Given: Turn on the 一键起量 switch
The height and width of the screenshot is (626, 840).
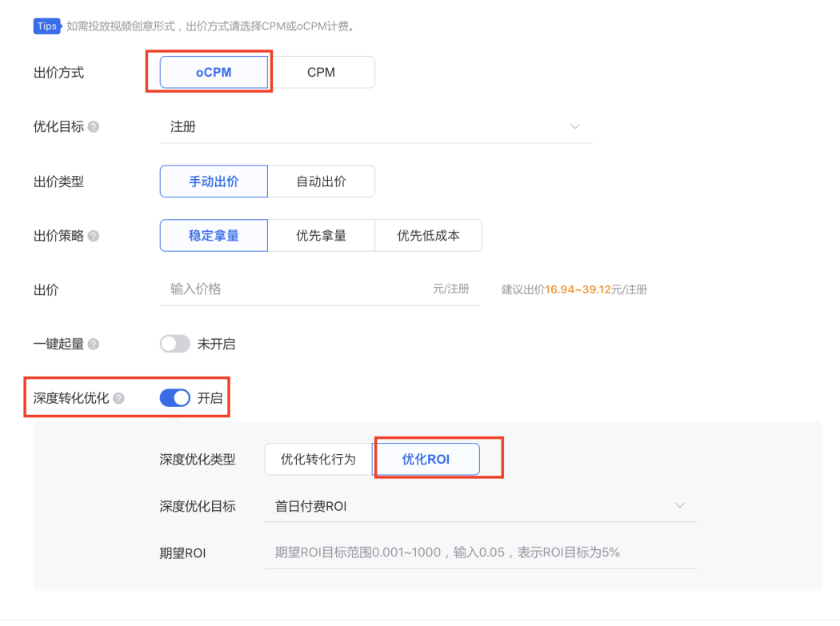Looking at the screenshot, I should (174, 344).
